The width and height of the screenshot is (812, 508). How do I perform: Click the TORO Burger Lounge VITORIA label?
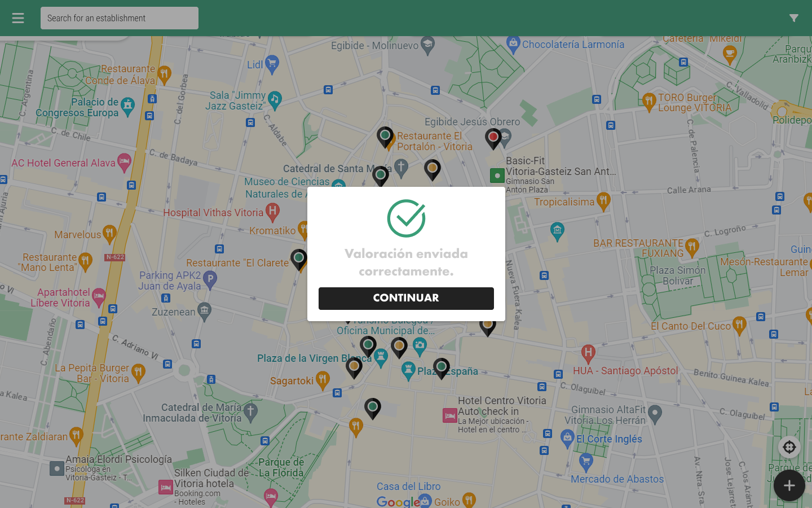pos(694,103)
